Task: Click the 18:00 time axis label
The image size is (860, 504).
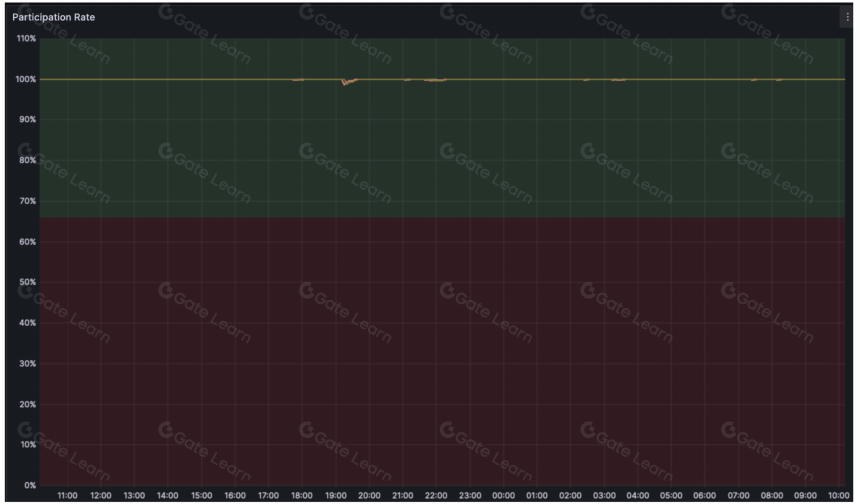Action: [x=302, y=495]
